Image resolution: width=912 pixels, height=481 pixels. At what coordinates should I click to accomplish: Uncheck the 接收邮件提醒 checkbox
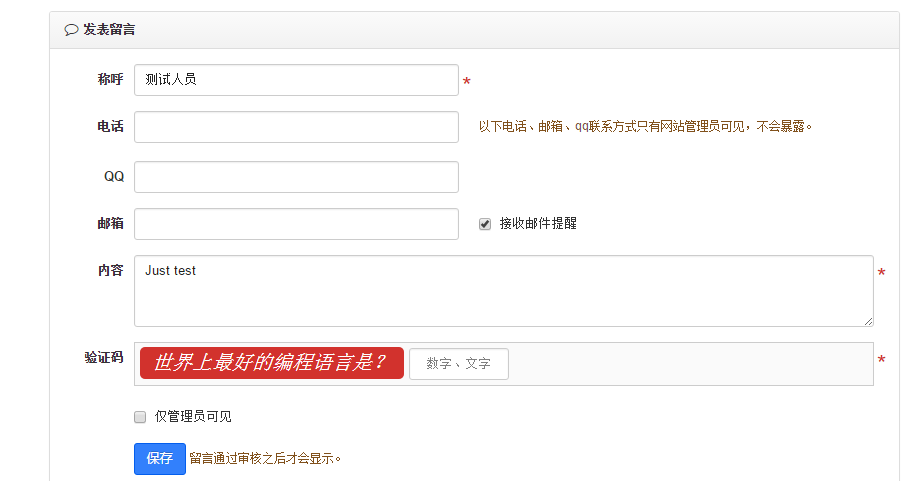[485, 224]
